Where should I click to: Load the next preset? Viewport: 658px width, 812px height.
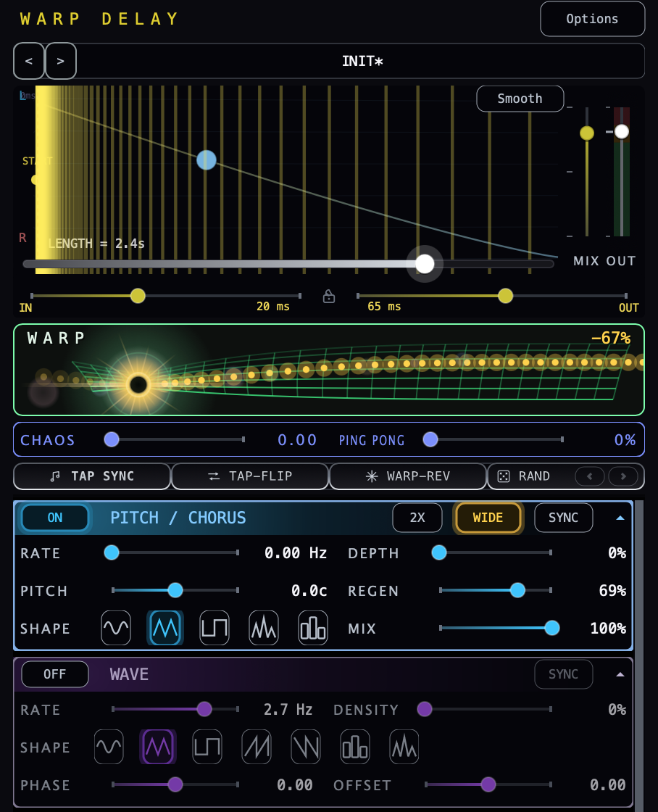(x=61, y=61)
